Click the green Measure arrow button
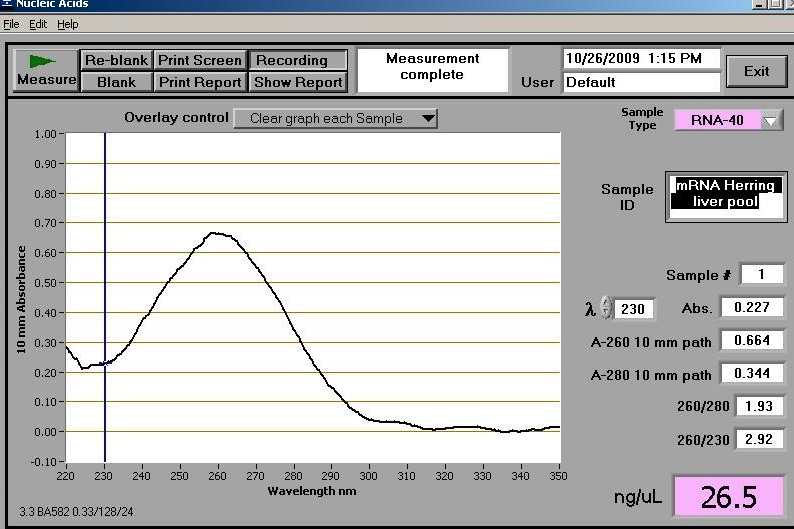 coord(46,70)
